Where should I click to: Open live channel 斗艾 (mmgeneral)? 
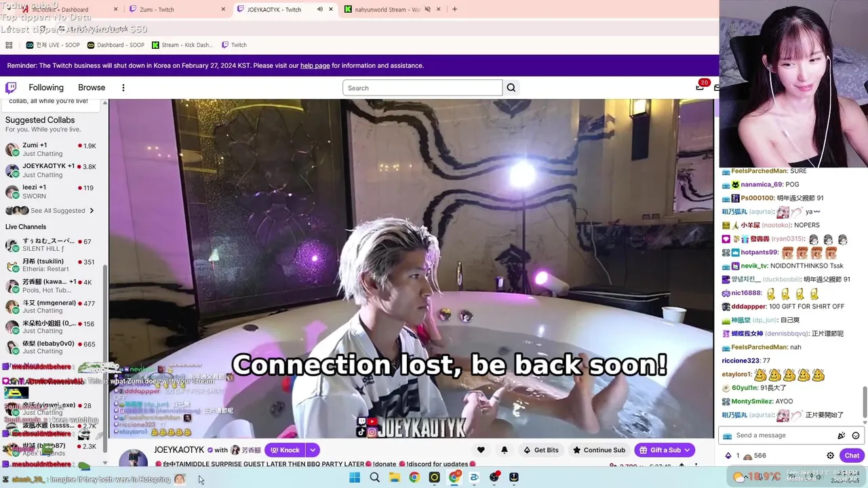52,306
